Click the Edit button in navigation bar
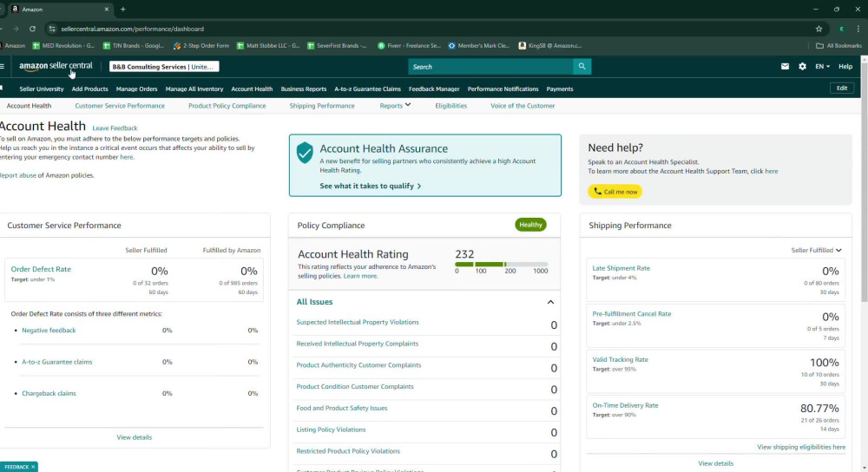 841,88
